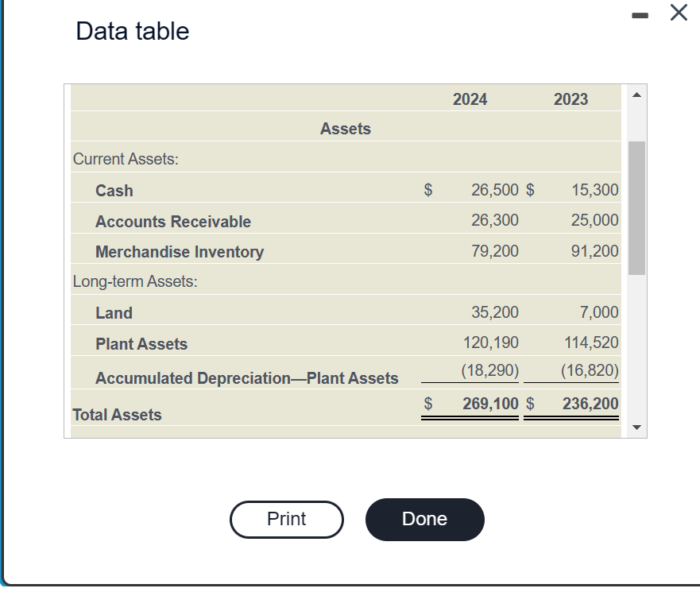
Task: Click the scrollbar up arrow
Action: point(636,95)
